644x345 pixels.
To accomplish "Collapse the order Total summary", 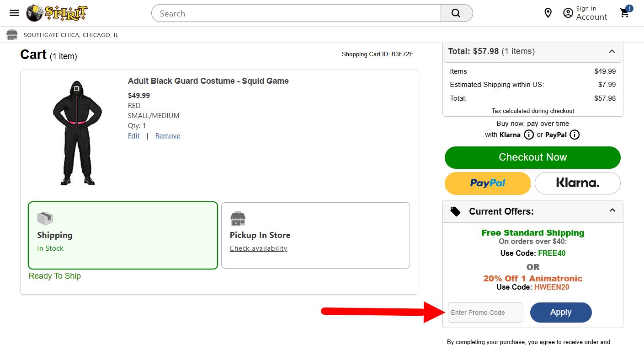I will point(612,51).
